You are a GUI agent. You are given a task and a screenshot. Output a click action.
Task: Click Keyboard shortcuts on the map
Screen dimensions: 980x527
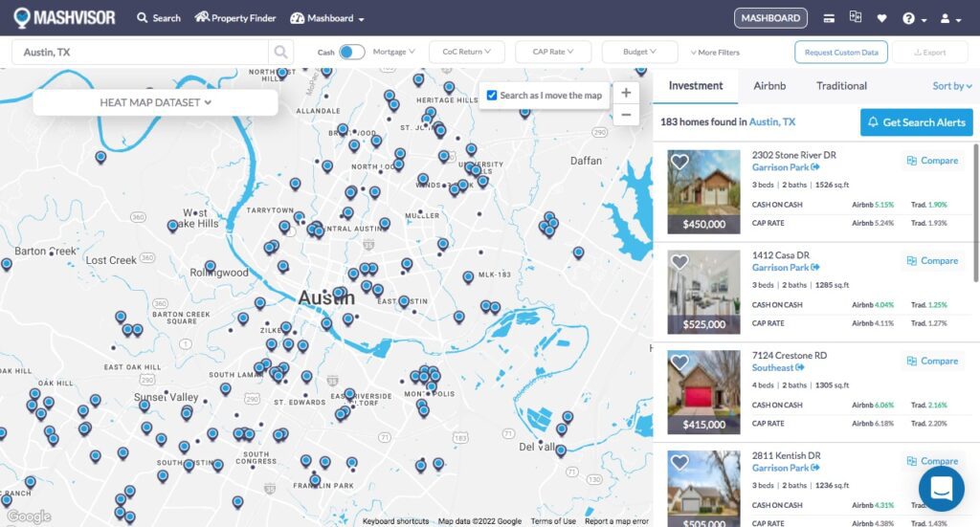395,521
